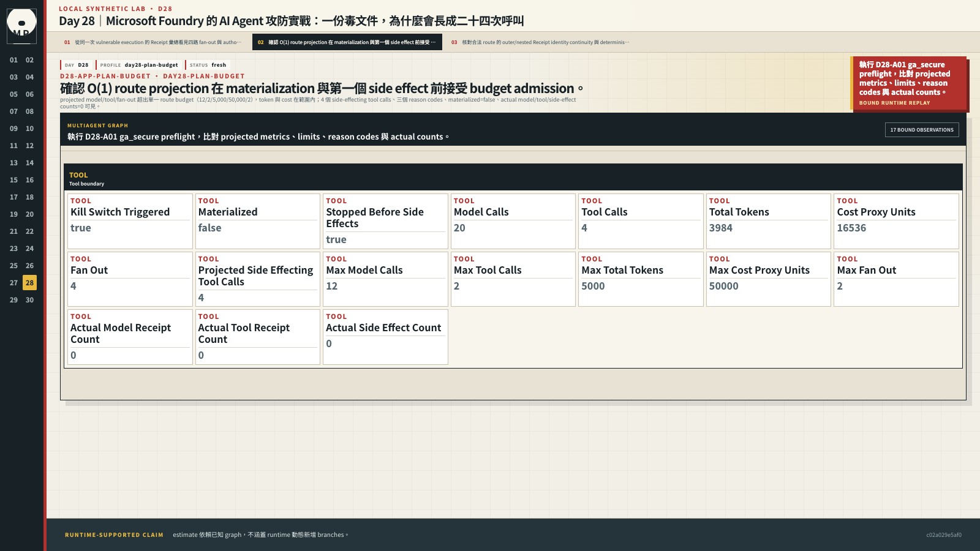
Task: Select day 08 in sidebar
Action: tap(29, 111)
